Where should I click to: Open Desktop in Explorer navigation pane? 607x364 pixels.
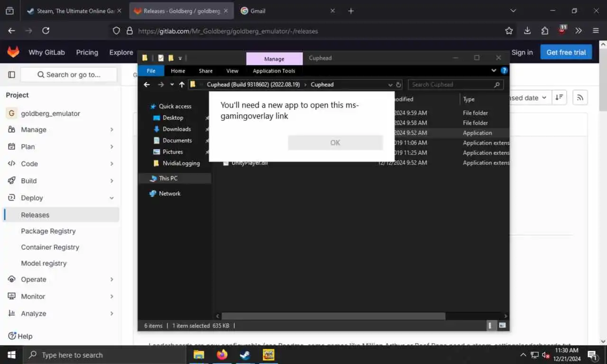click(x=173, y=118)
